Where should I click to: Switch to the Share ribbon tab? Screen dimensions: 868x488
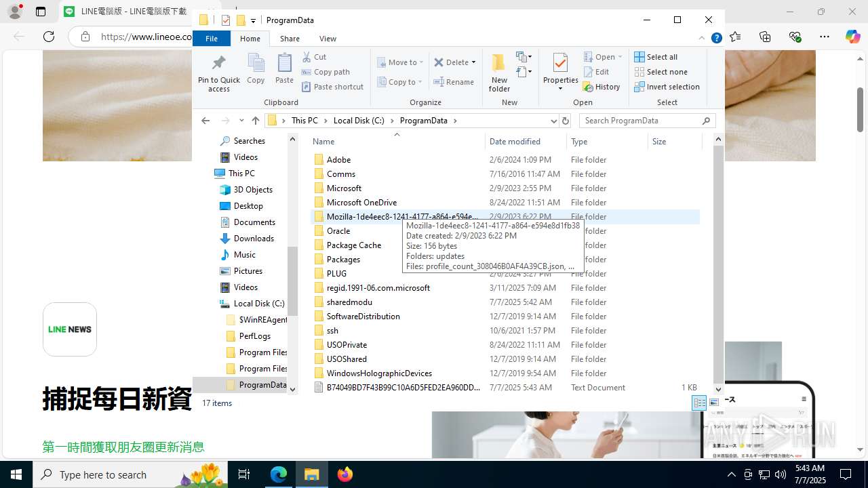(x=290, y=39)
